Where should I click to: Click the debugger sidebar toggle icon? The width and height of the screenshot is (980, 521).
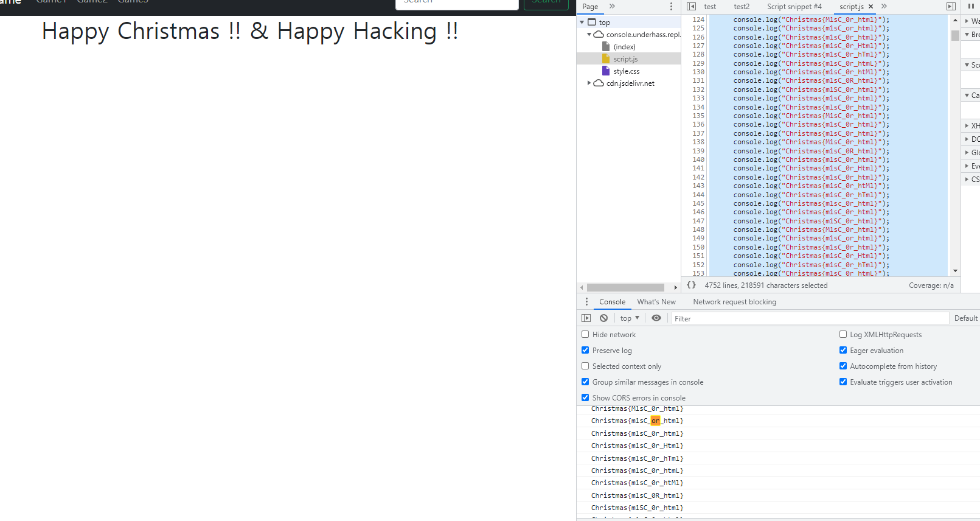(951, 7)
